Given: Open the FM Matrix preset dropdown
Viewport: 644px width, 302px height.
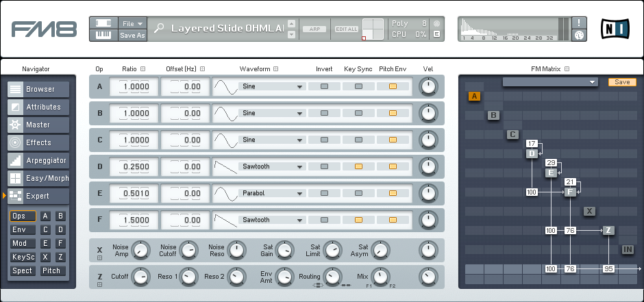Looking at the screenshot, I should pos(550,82).
